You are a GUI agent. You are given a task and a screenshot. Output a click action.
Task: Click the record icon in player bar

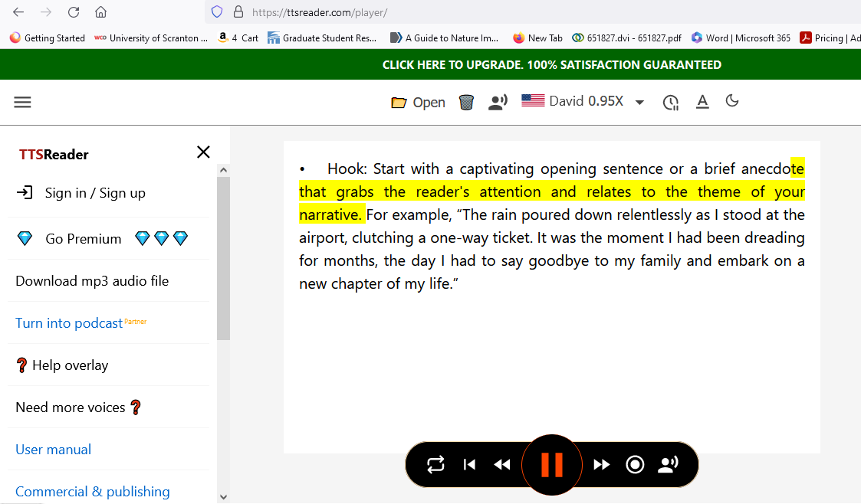point(635,465)
